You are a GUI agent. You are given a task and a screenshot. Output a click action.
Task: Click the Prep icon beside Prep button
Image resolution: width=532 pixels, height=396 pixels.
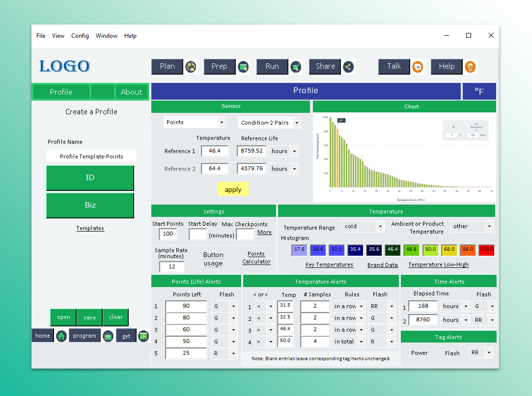point(243,67)
